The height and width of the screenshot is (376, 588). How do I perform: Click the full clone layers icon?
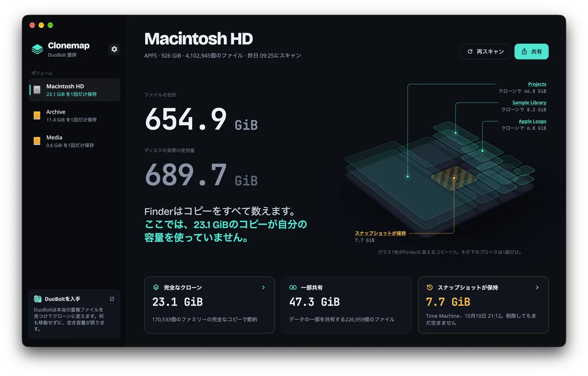156,288
